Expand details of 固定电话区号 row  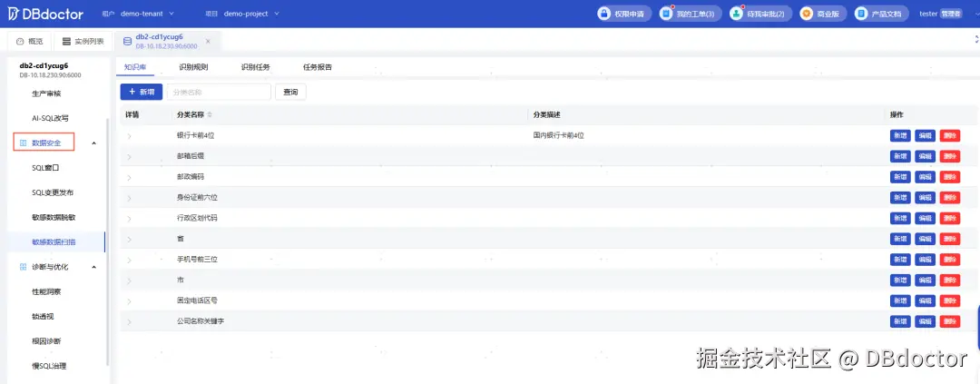pyautogui.click(x=130, y=301)
